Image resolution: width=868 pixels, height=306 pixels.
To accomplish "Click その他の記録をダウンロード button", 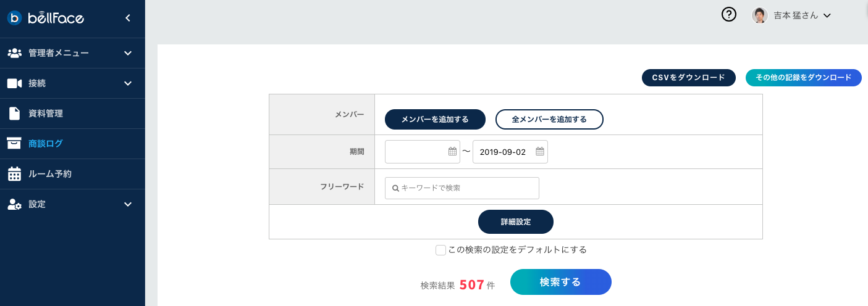I will 803,78.
